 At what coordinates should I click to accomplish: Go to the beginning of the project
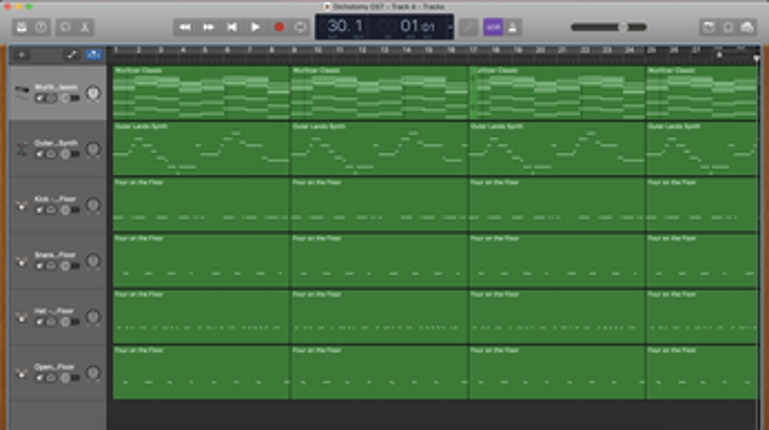point(232,27)
